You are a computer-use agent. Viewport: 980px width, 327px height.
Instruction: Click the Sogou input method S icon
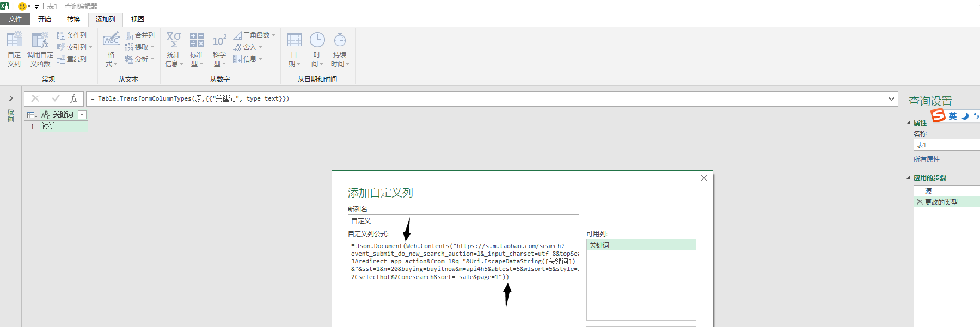pos(938,115)
